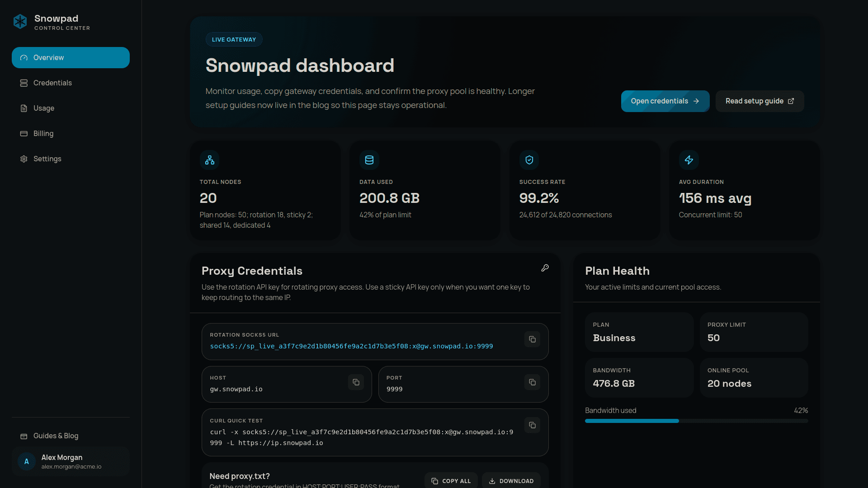Screen dimensions: 868x488
Task: Click the Open credentials button
Action: point(665,101)
